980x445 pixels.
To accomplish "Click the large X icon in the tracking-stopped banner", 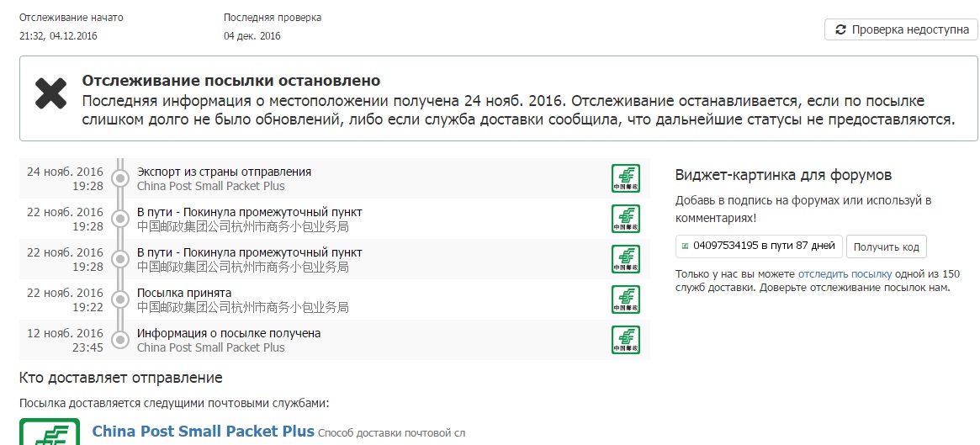I will (50, 93).
